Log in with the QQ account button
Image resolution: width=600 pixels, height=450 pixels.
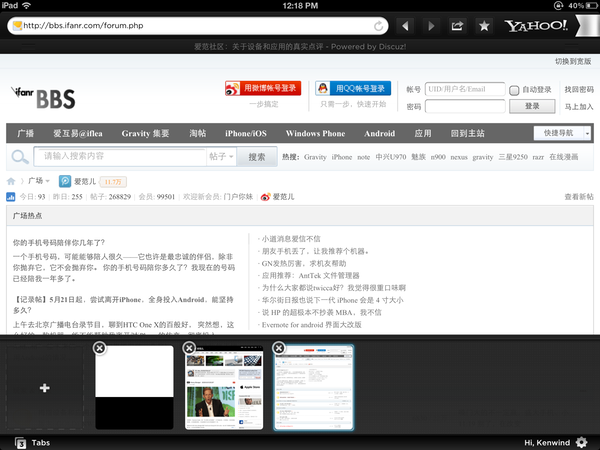[353, 88]
